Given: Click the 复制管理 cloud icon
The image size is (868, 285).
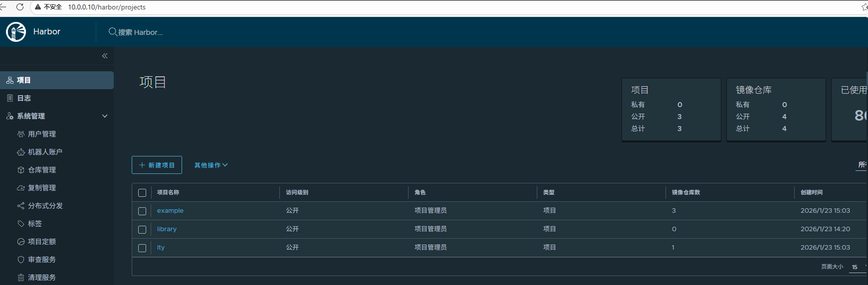Looking at the screenshot, I should coord(21,188).
